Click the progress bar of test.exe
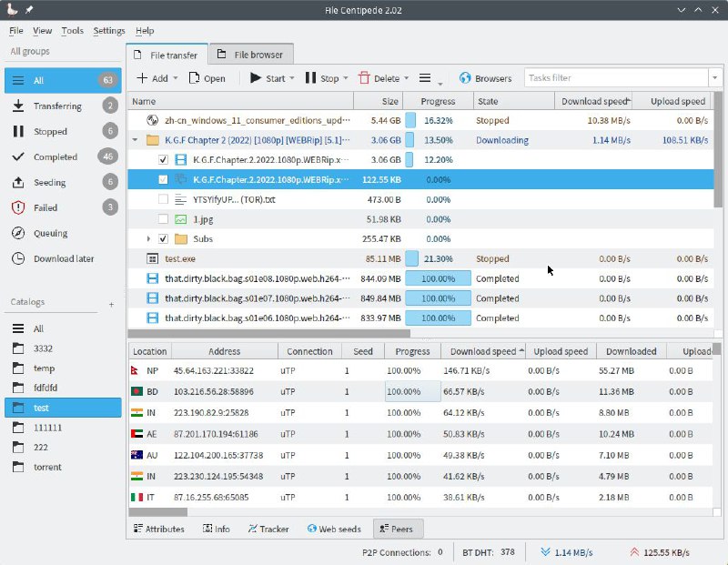Image resolution: width=728 pixels, height=565 pixels. pyautogui.click(x=437, y=259)
